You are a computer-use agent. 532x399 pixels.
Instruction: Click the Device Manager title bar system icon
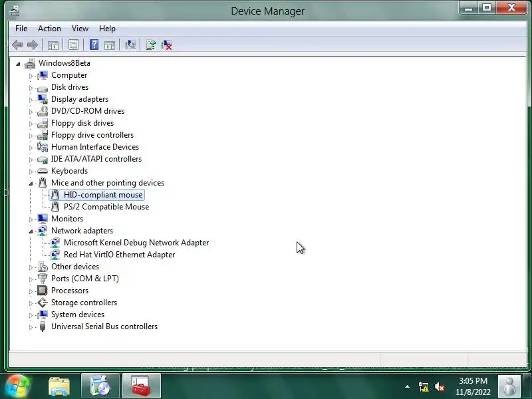coord(14,11)
